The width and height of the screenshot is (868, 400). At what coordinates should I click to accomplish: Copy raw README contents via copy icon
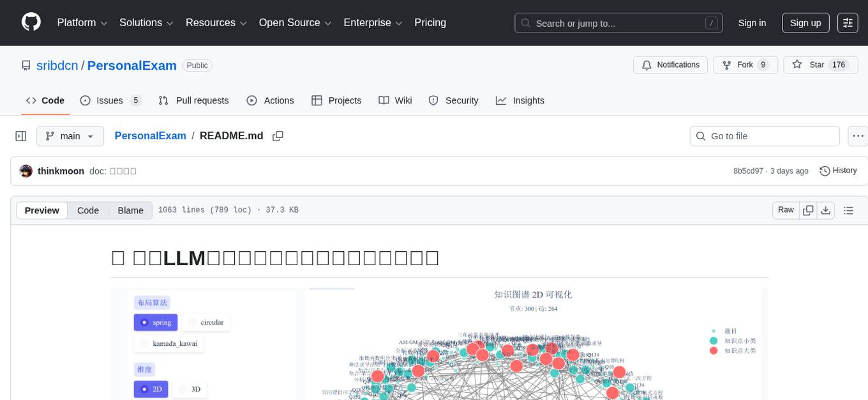(x=808, y=210)
